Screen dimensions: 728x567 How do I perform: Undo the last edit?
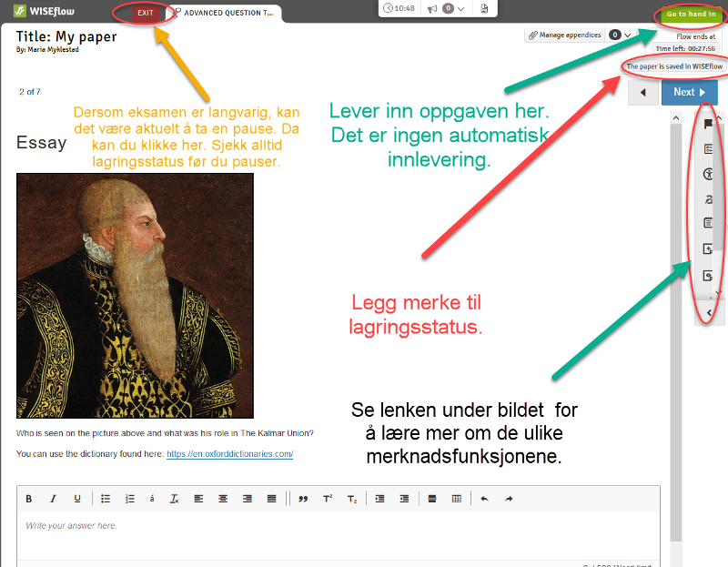coord(485,499)
